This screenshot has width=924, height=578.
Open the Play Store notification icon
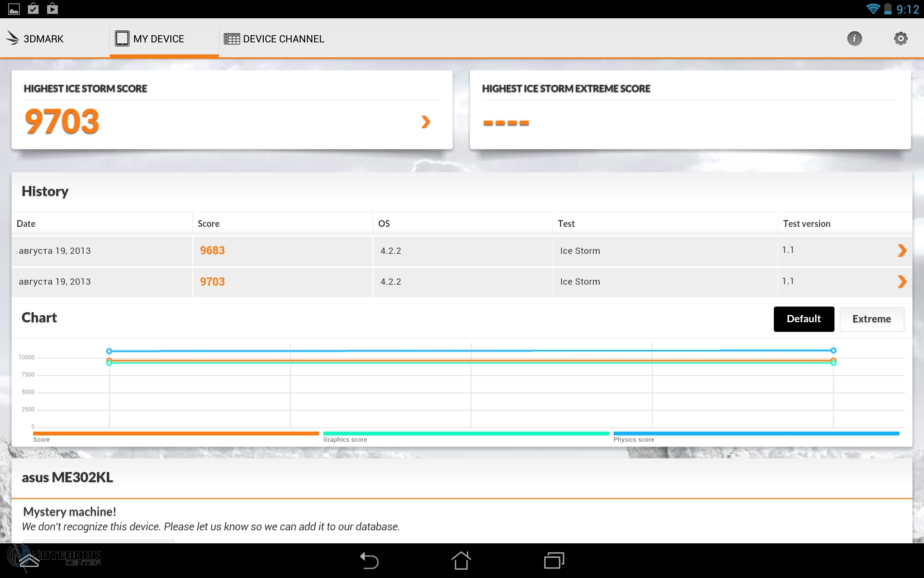click(52, 9)
